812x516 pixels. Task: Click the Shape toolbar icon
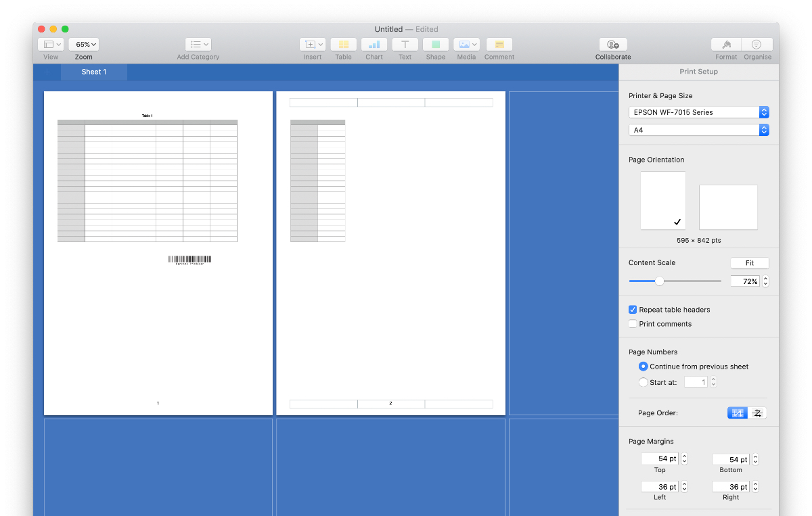coord(436,45)
